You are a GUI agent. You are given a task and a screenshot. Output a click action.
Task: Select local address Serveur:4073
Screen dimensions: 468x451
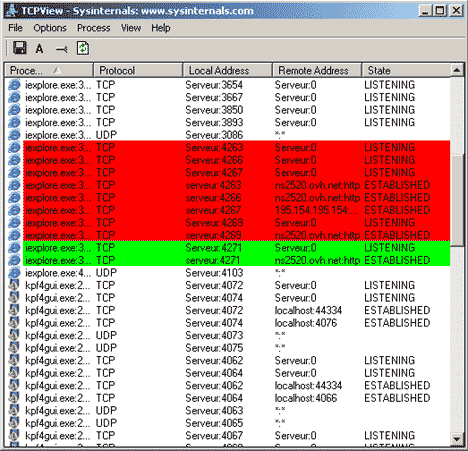point(214,335)
